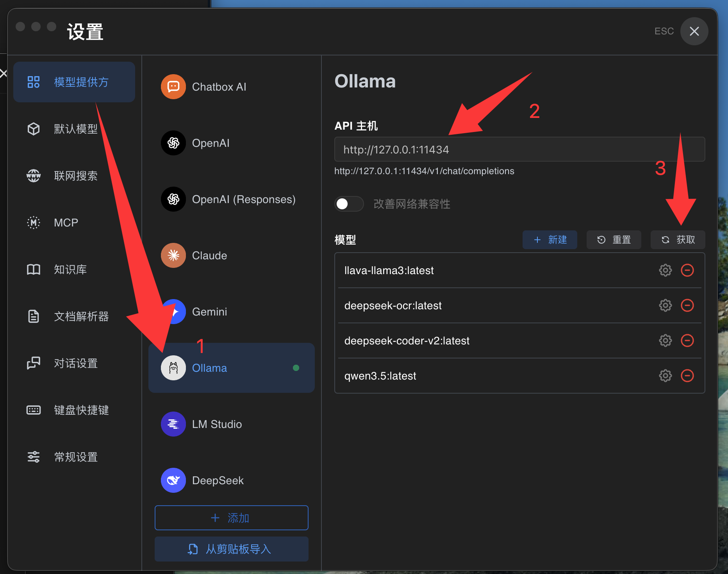Remove the deepseek-coder-v2:latest model

click(687, 340)
